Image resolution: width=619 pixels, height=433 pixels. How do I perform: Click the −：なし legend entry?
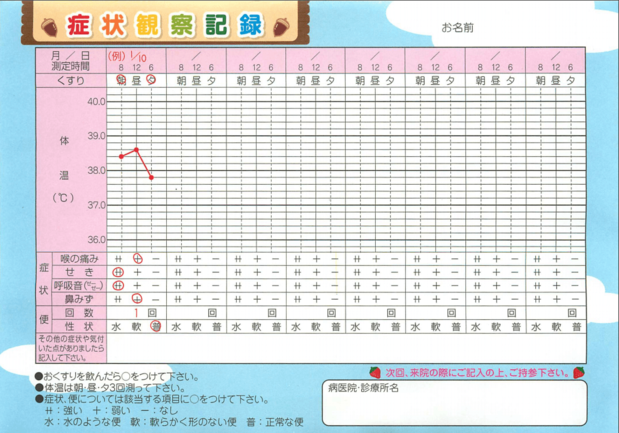point(159,411)
